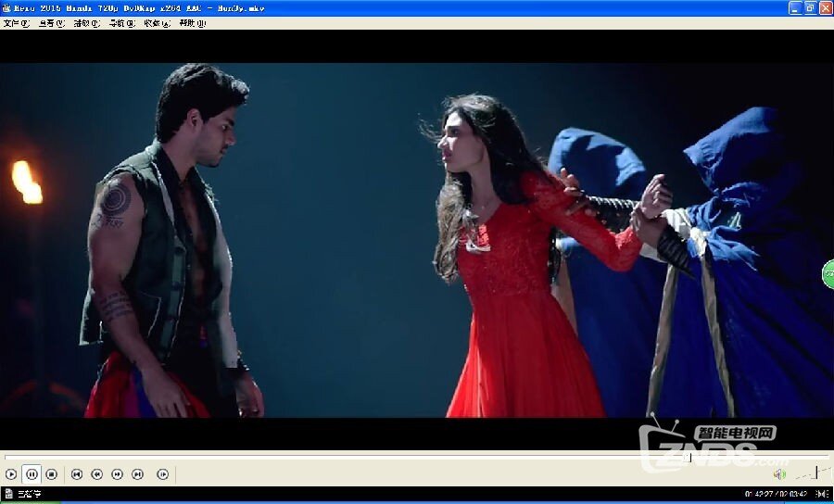Minimize the player window
834x504 pixels.
click(795, 7)
